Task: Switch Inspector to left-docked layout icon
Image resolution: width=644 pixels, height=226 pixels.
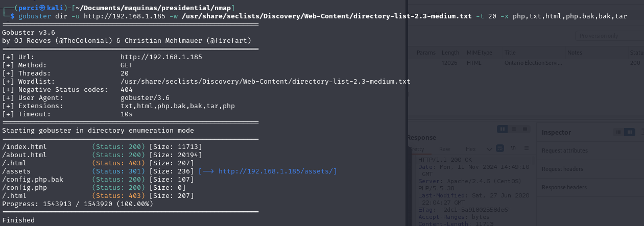Action: [618, 133]
